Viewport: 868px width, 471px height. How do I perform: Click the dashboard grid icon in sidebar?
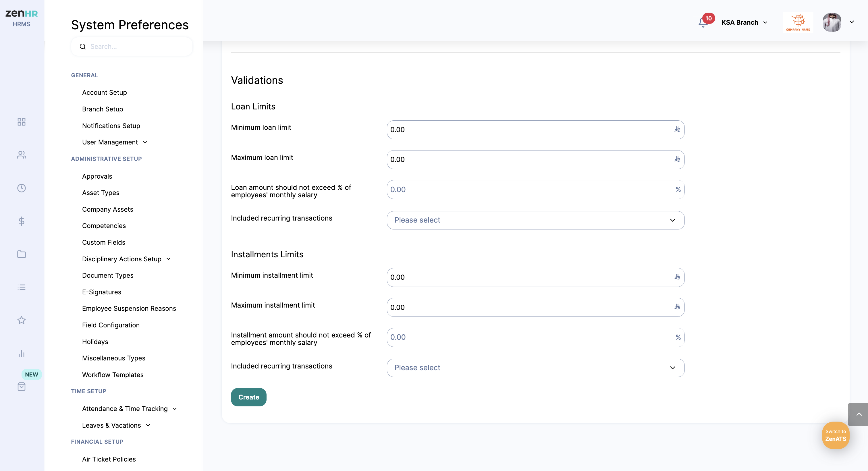pyautogui.click(x=22, y=121)
